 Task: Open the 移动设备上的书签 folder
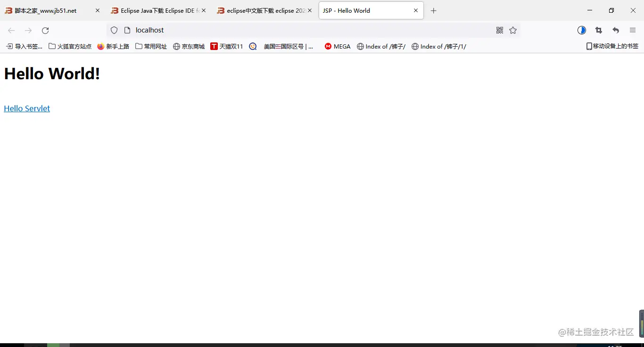coord(612,46)
